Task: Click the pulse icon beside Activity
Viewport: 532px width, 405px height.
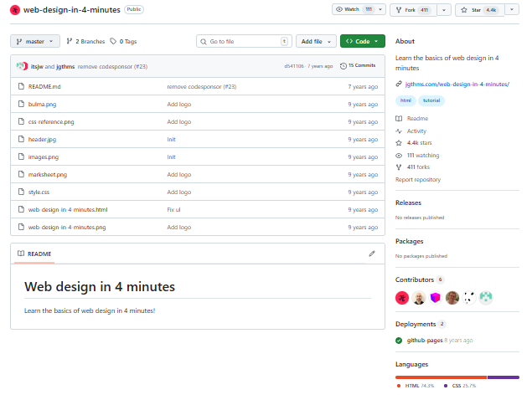Action: click(399, 131)
